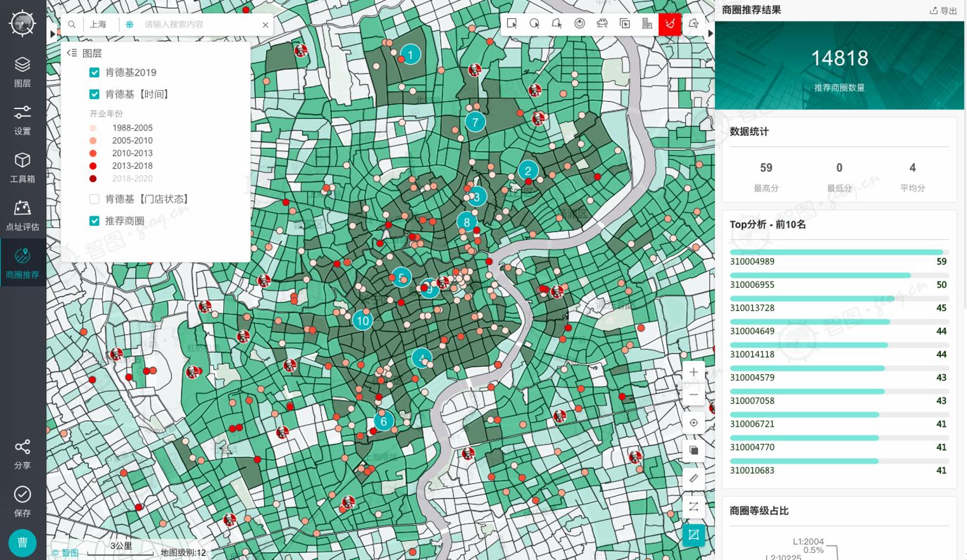Click map cluster marker number 2
The width and height of the screenshot is (967, 560).
click(528, 171)
